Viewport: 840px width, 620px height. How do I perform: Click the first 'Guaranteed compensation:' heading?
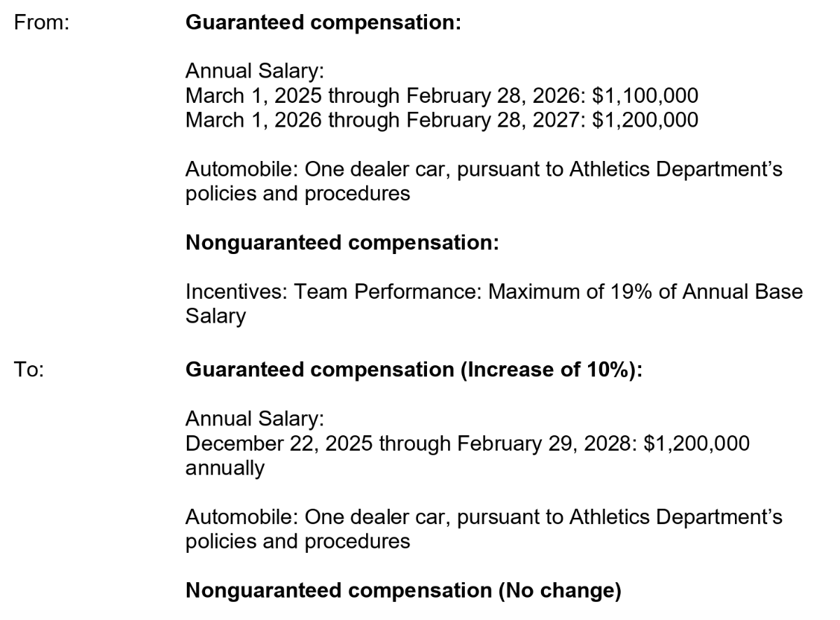(323, 22)
